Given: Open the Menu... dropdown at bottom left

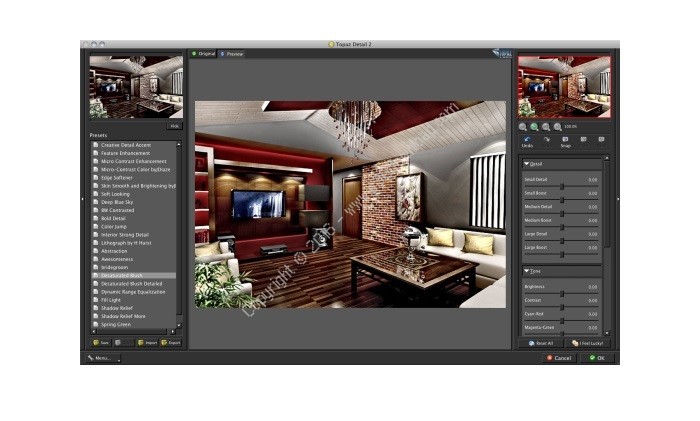Looking at the screenshot, I should click(x=104, y=358).
